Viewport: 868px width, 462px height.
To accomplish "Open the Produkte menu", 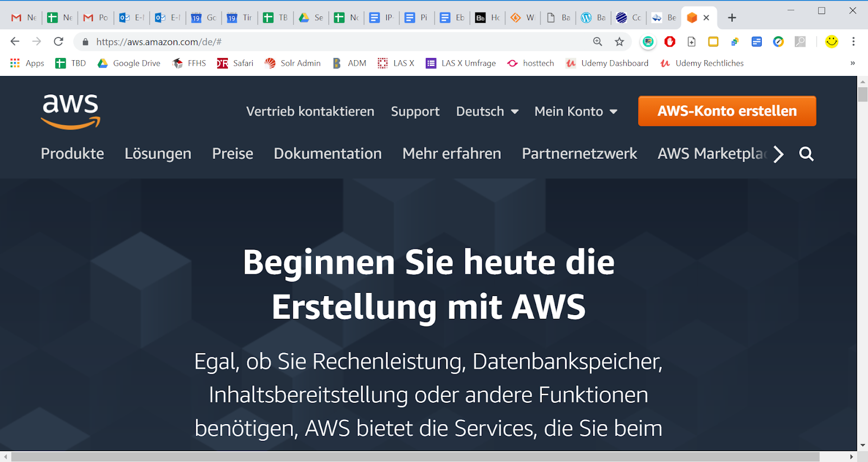I will 72,153.
